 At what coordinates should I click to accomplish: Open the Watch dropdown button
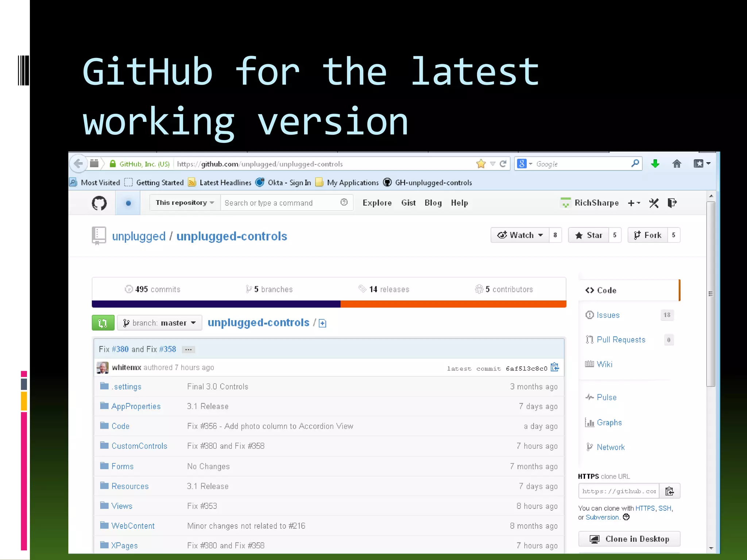point(520,235)
